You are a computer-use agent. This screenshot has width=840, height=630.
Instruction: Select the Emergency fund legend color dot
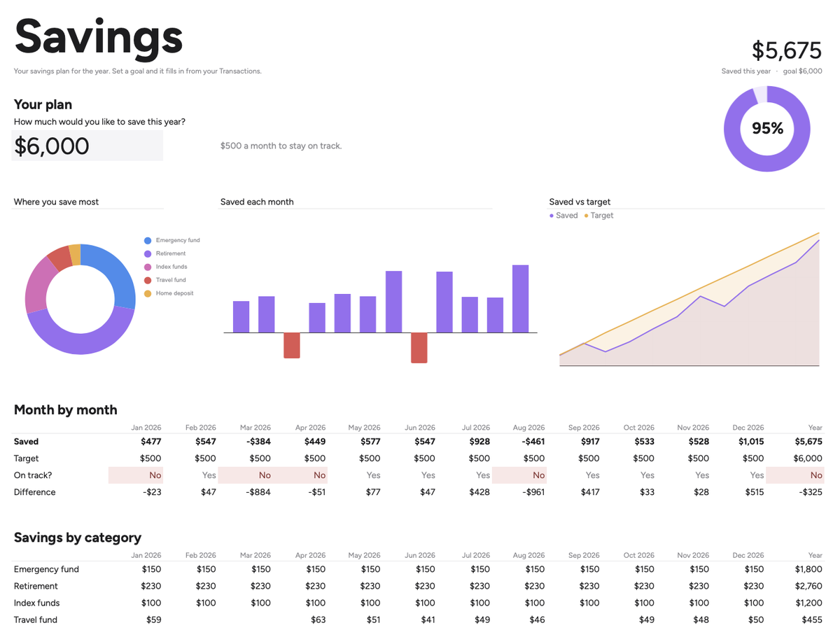[148, 240]
